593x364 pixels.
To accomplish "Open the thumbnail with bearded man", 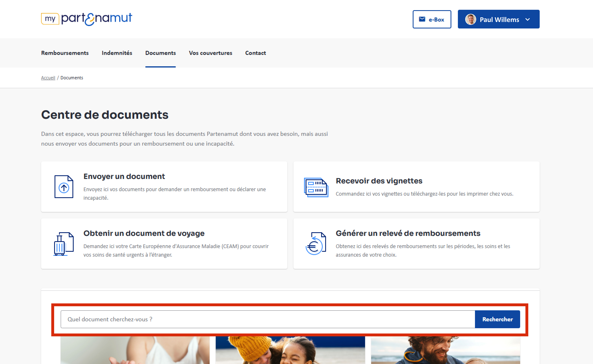I will click(446, 350).
